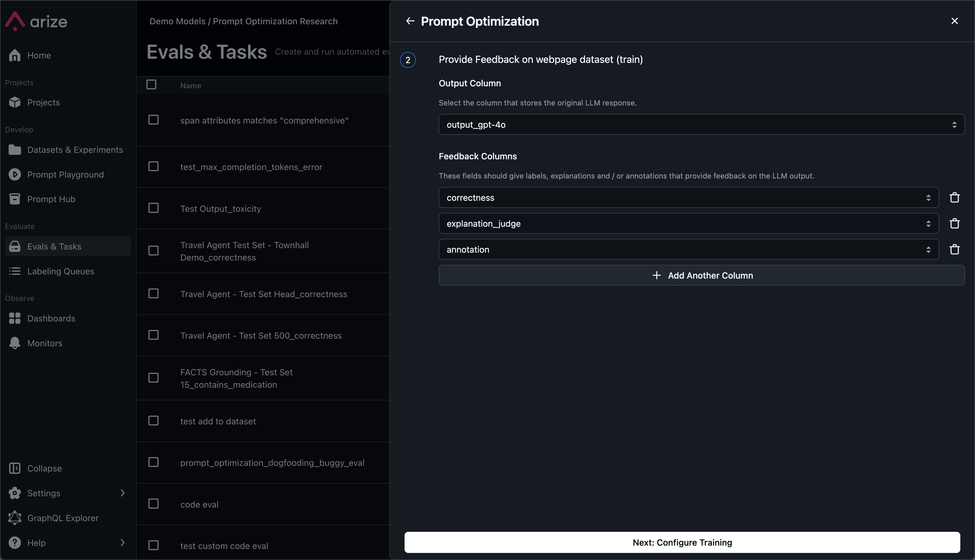Click the Prompt Playground play icon
The image size is (975, 560).
tap(15, 175)
